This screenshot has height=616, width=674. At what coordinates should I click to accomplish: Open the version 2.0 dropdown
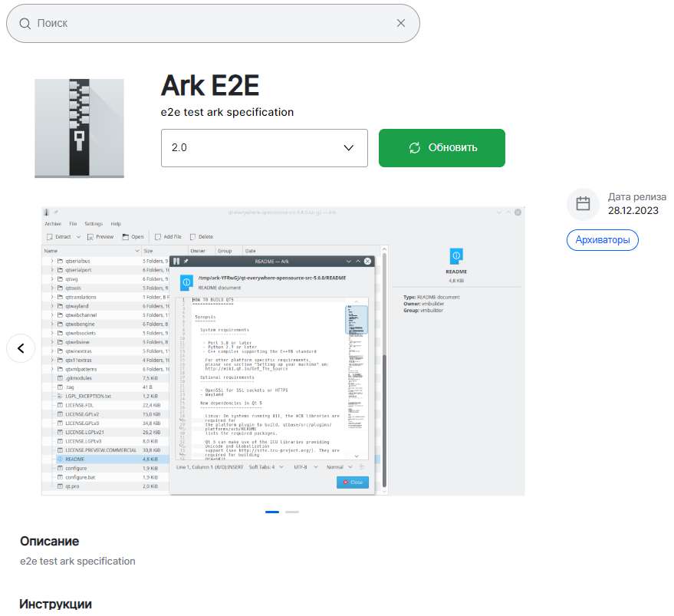(x=264, y=148)
